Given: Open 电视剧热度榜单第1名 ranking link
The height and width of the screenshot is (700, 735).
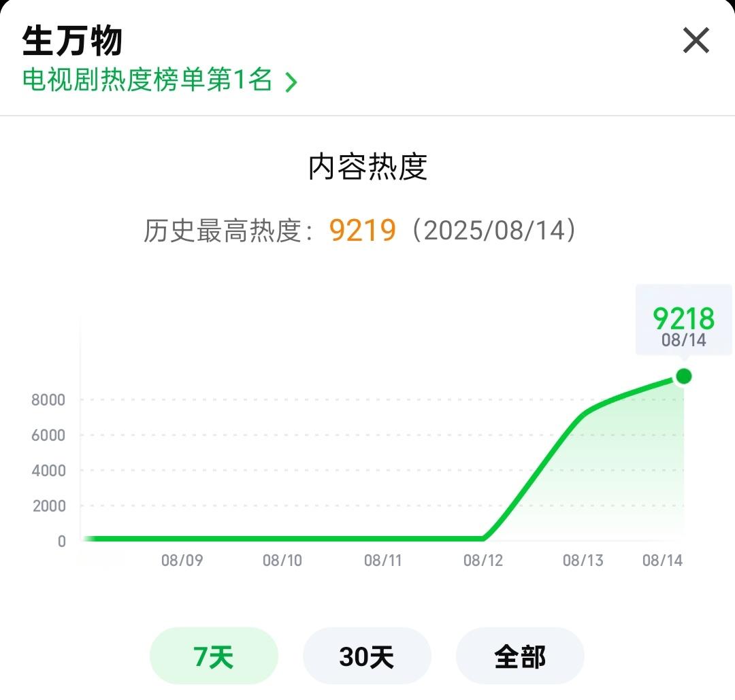Looking at the screenshot, I should coord(160,79).
